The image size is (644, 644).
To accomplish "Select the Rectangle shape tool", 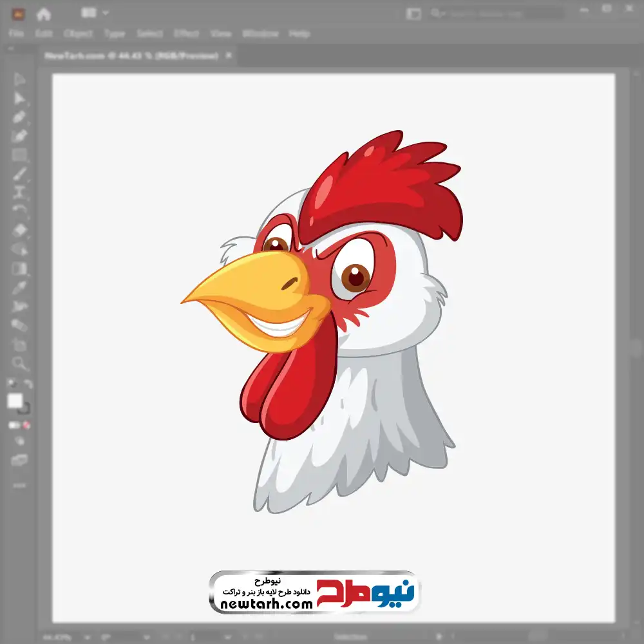I will tap(19, 155).
